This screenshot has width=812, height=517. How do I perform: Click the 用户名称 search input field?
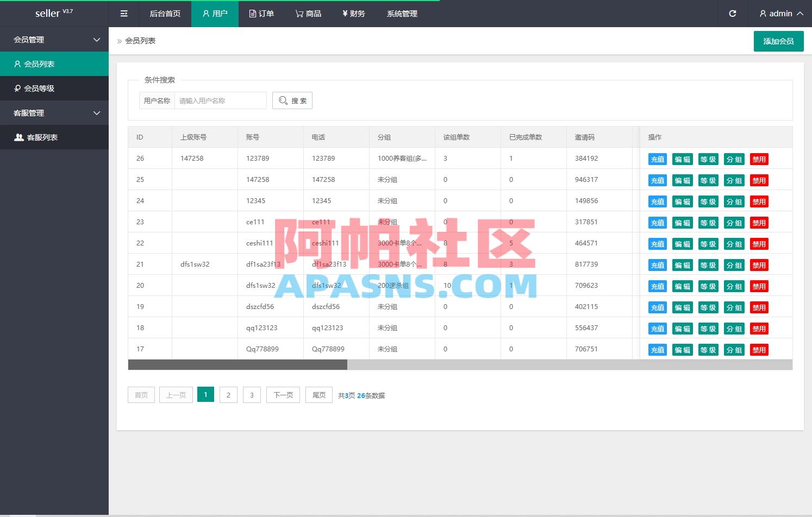coord(220,100)
